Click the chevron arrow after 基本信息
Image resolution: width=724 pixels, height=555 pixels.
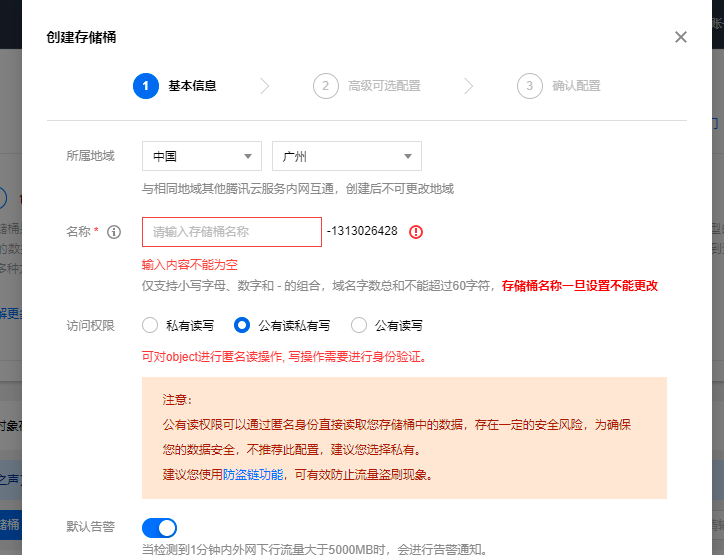coord(265,86)
